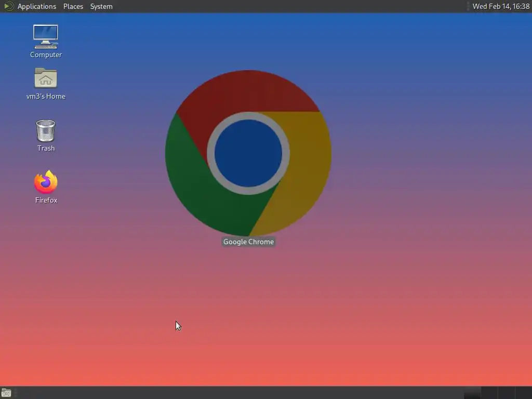This screenshot has height=399, width=532.
Task: Select the large Google Chrome icon
Action: click(248, 153)
